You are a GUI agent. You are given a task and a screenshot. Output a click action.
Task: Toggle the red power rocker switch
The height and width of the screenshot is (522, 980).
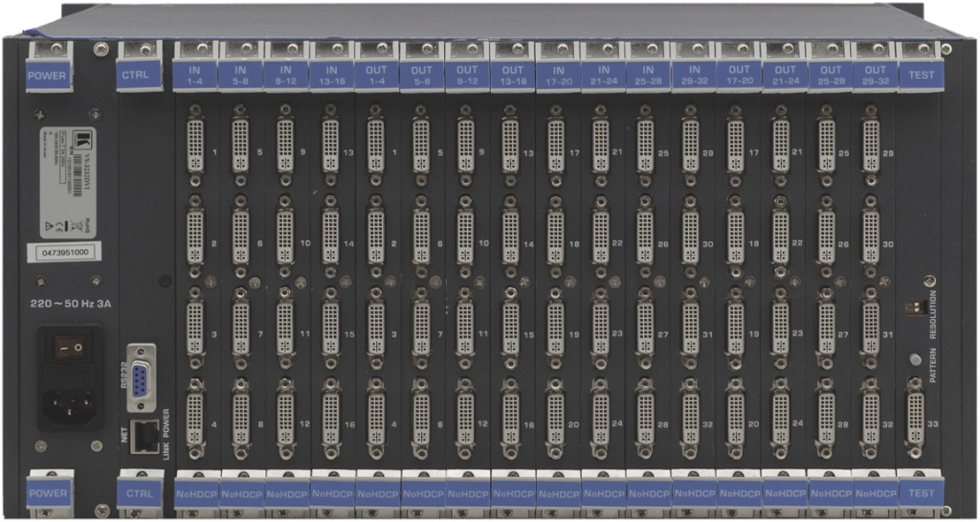tap(66, 349)
